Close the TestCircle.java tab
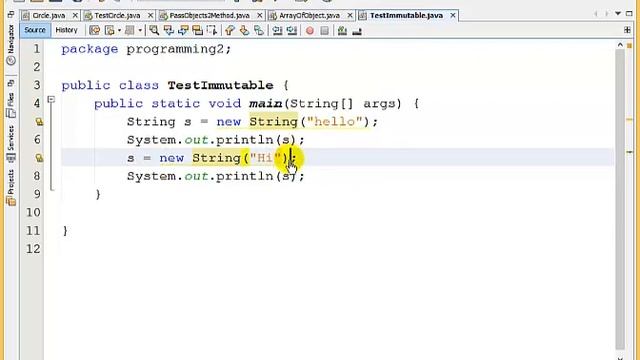 coord(150,16)
